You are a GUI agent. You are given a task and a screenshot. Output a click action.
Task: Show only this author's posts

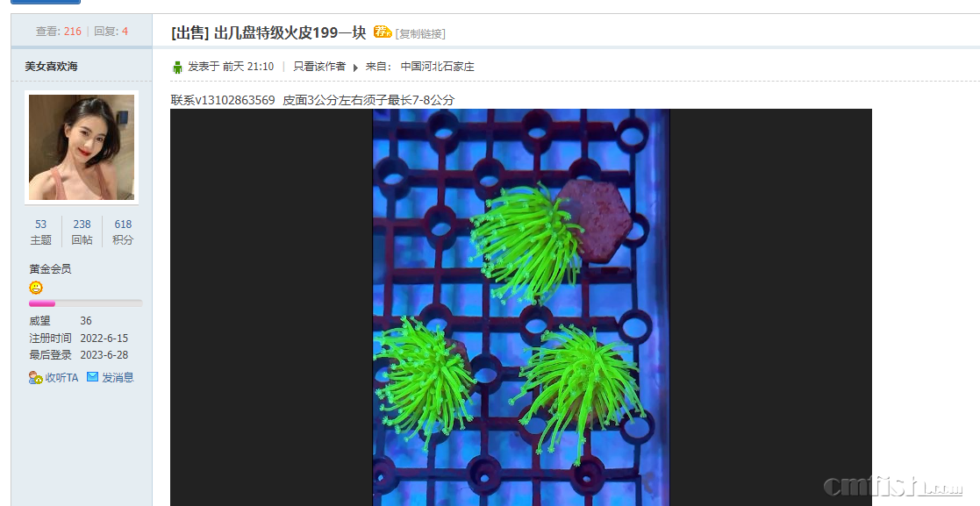(319, 67)
